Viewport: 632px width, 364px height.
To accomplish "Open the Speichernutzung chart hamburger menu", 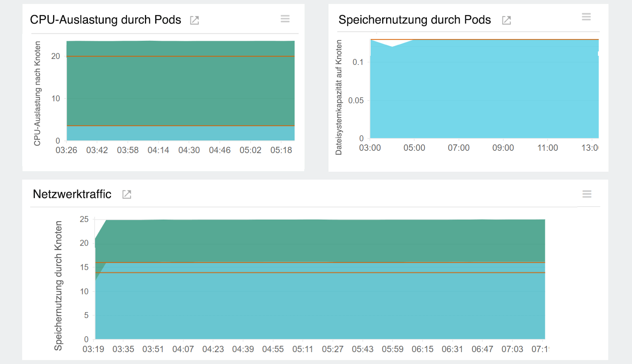I will [586, 17].
